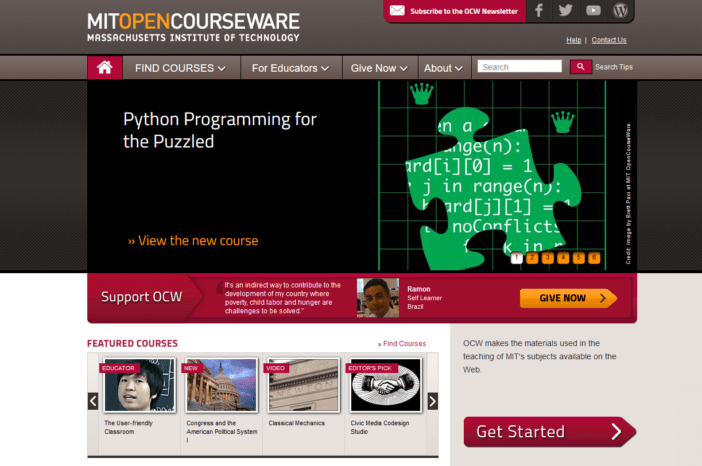Expand the FIND COURSES menu
This screenshot has height=466, width=702.
pyautogui.click(x=180, y=68)
